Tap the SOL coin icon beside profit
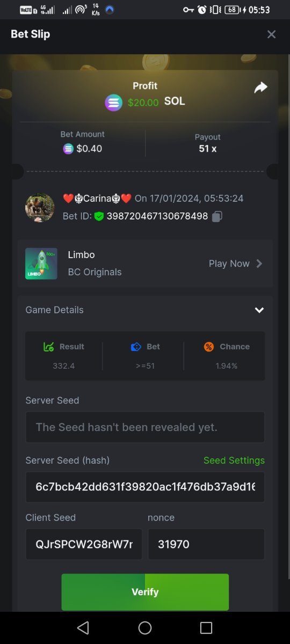The width and height of the screenshot is (290, 644). 113,103
